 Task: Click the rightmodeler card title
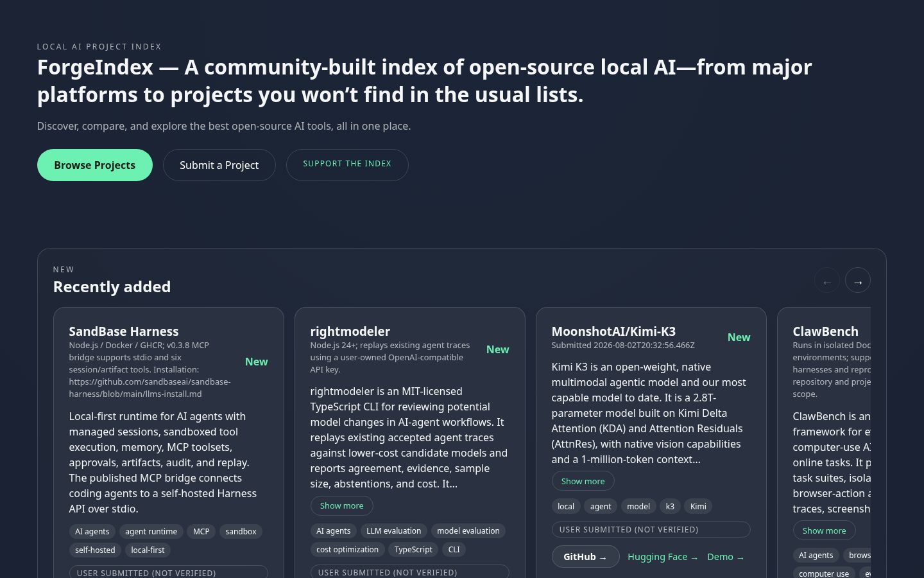click(x=350, y=331)
